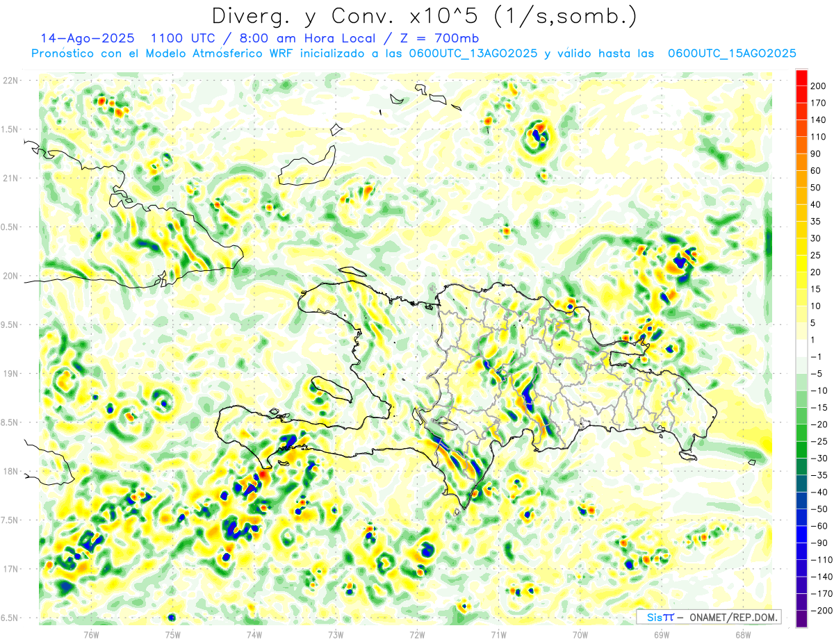Click the bottom dark purple colorbar segment

[x=801, y=618]
